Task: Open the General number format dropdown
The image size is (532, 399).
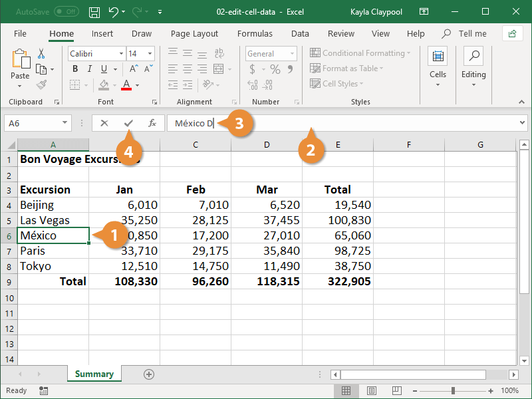Action: pos(292,54)
